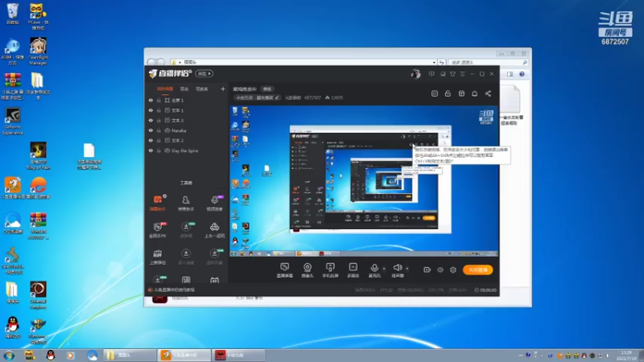Start recording with the camera record icon

[x=427, y=269]
